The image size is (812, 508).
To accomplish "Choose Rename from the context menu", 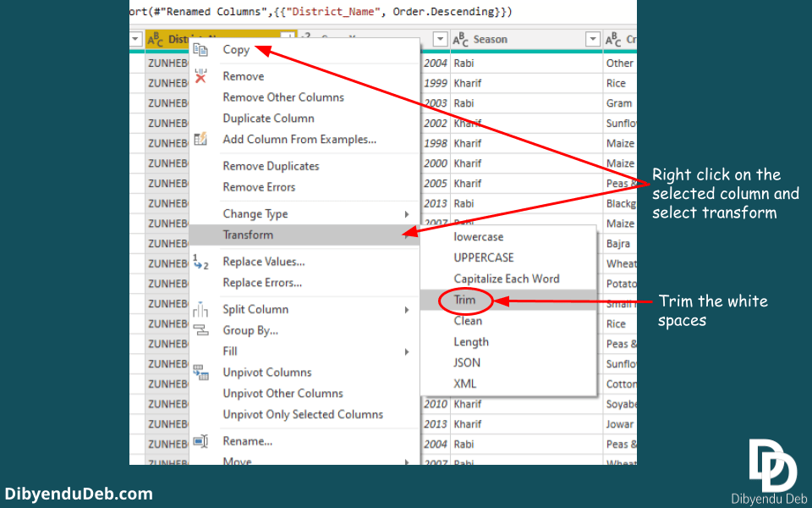I will click(x=248, y=441).
